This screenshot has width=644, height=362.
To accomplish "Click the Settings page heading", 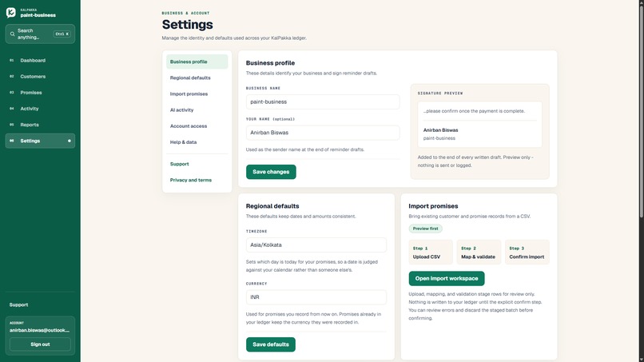I will click(x=187, y=25).
